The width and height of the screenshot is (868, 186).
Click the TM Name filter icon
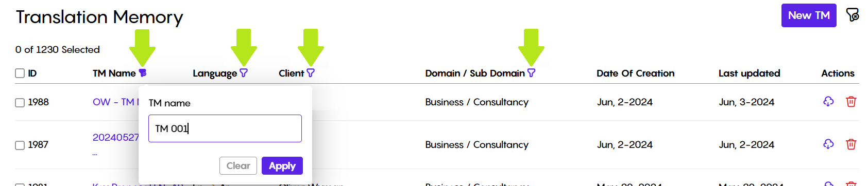coord(143,73)
